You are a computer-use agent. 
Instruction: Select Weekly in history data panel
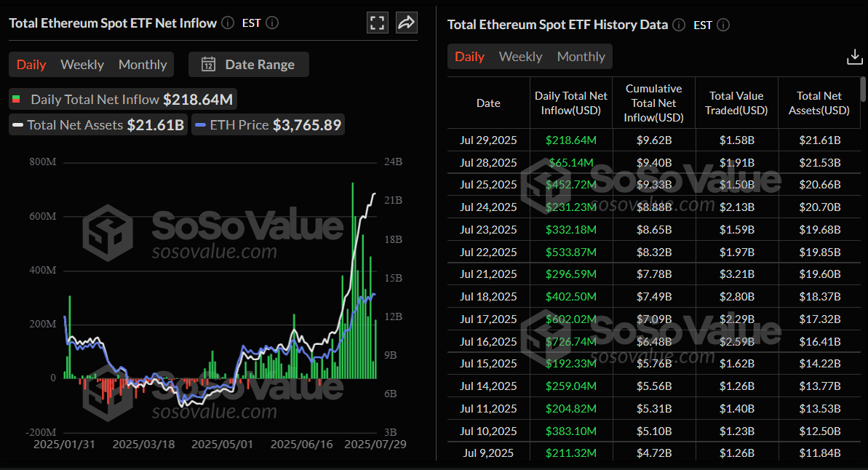click(x=520, y=56)
